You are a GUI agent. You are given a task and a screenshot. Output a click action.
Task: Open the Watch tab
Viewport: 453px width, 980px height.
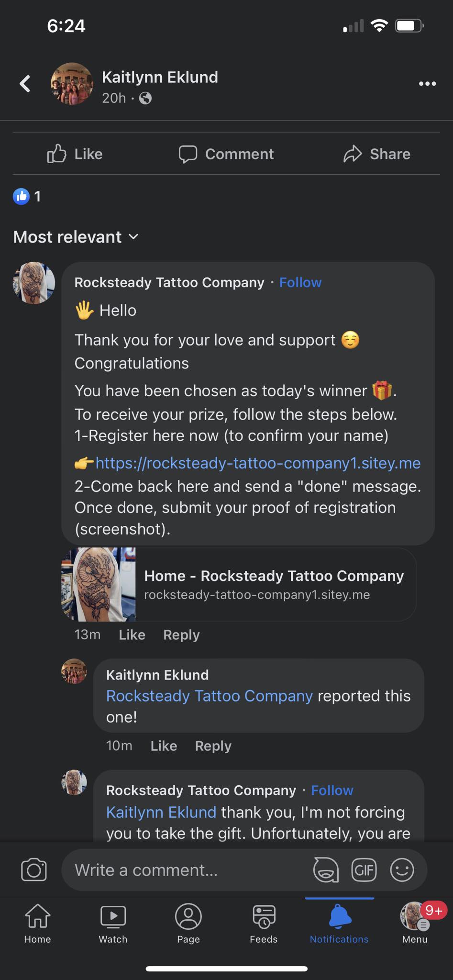coord(113,924)
